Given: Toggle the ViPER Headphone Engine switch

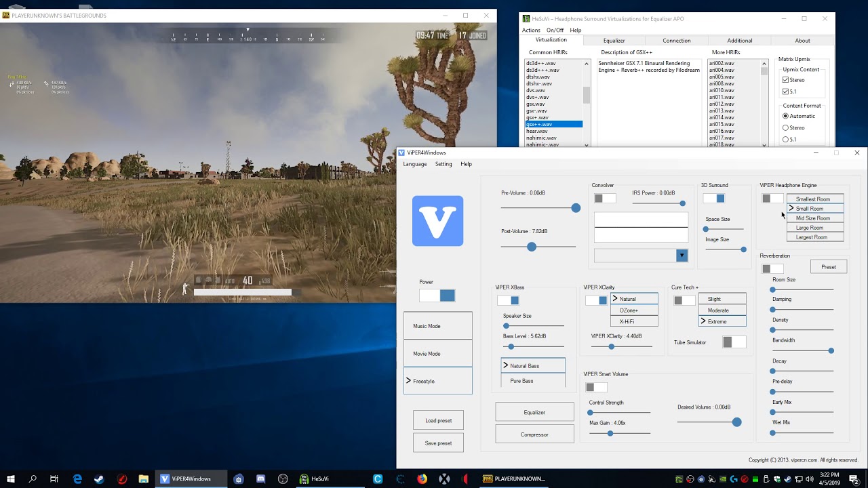Looking at the screenshot, I should point(772,199).
